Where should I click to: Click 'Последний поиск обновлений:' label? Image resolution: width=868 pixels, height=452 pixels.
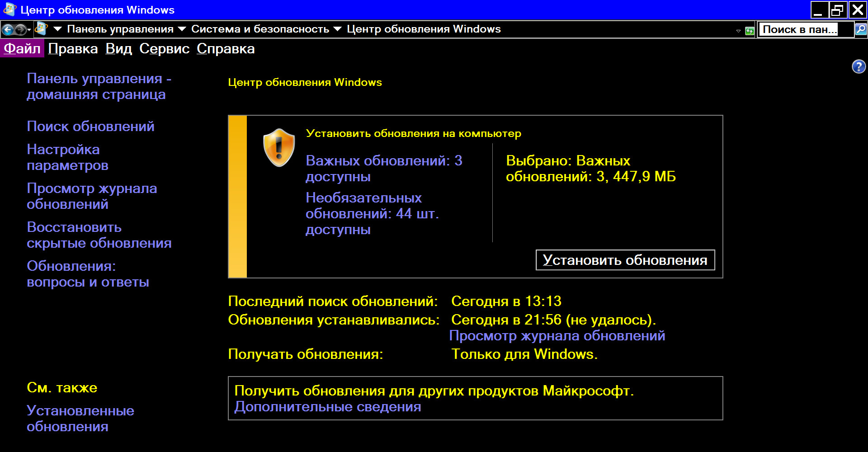coord(333,301)
